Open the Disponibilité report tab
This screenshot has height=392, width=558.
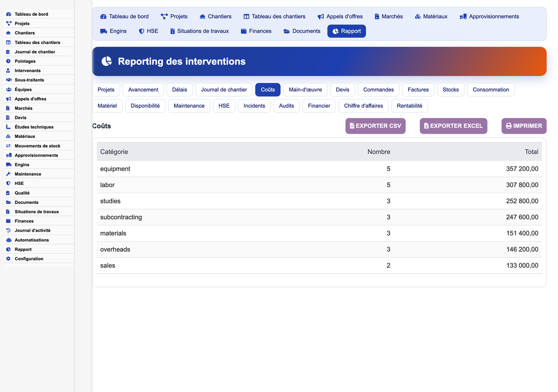[x=145, y=106]
